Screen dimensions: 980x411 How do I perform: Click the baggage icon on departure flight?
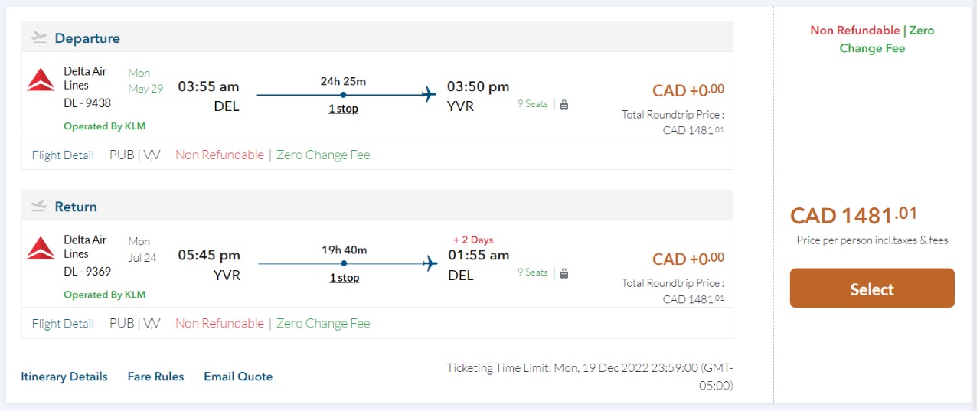click(x=564, y=105)
